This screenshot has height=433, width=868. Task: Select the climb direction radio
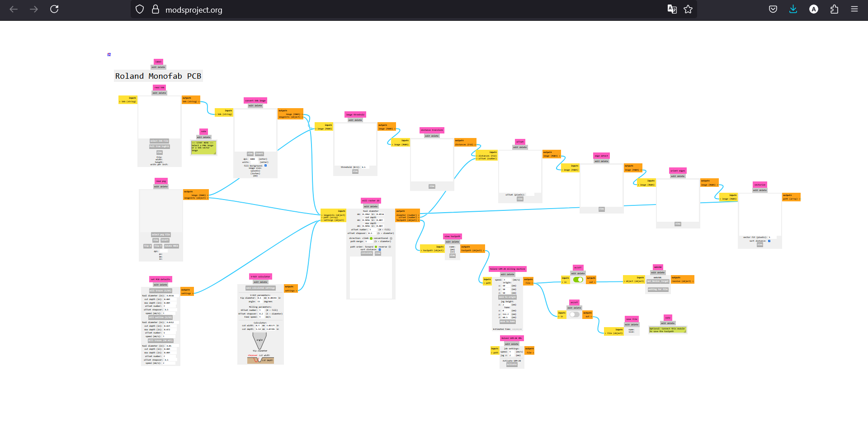(371, 238)
